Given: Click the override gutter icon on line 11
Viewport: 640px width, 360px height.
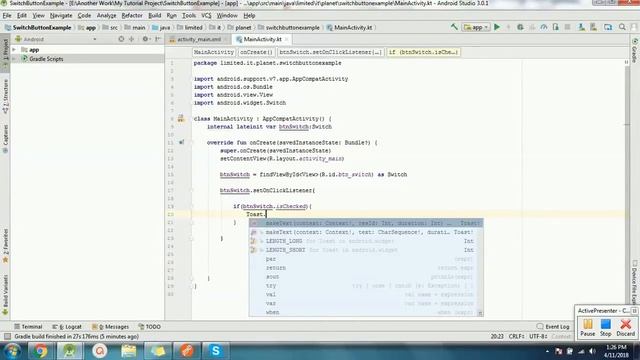Looking at the screenshot, I should [x=181, y=142].
